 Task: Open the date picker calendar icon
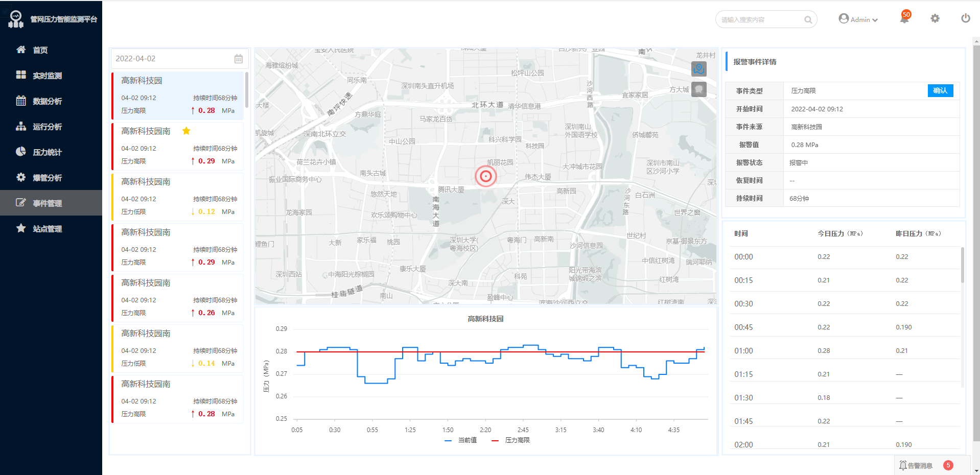tap(239, 59)
